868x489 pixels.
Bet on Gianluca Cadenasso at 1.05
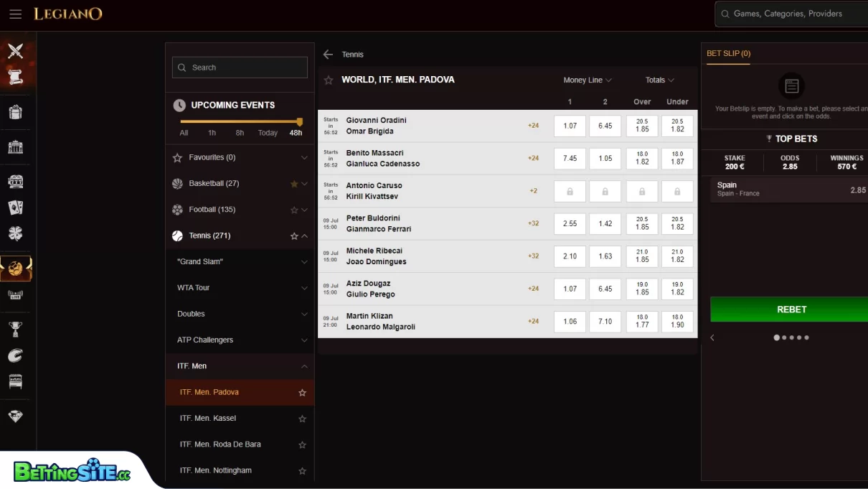(605, 159)
